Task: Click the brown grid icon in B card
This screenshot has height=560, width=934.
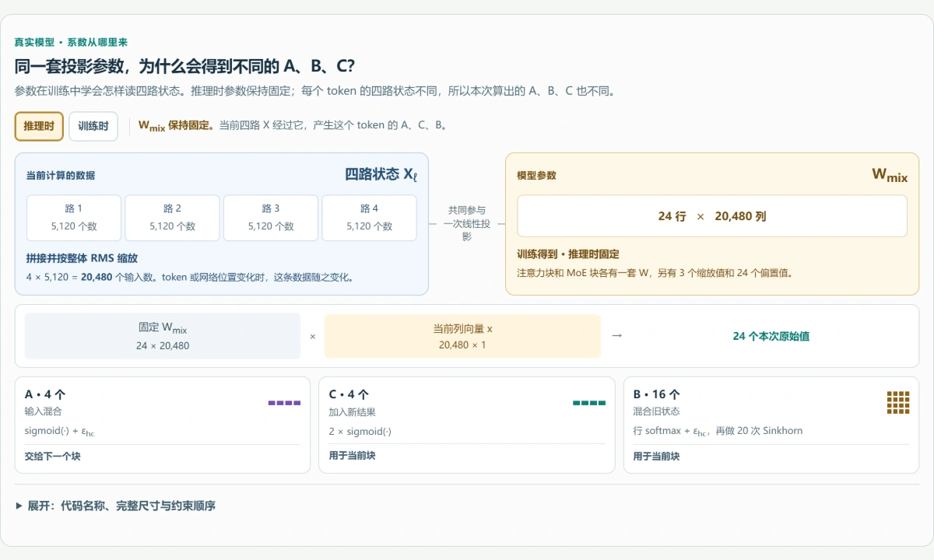Action: coord(898,402)
